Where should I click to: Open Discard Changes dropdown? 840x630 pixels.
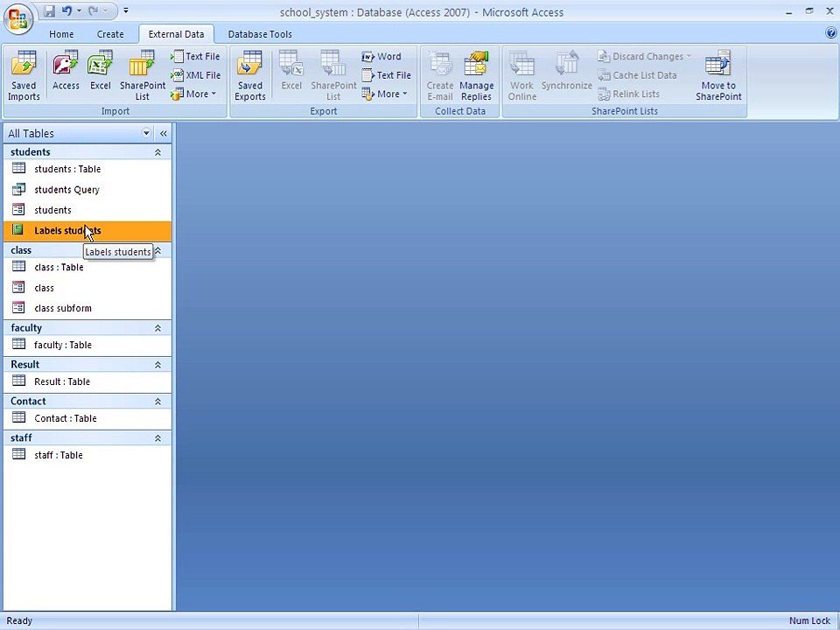645,56
